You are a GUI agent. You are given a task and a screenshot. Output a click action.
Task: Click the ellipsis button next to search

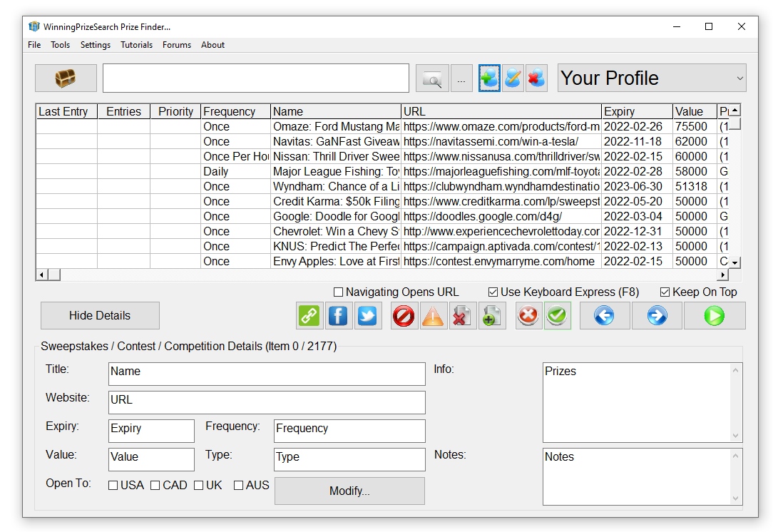pos(461,78)
